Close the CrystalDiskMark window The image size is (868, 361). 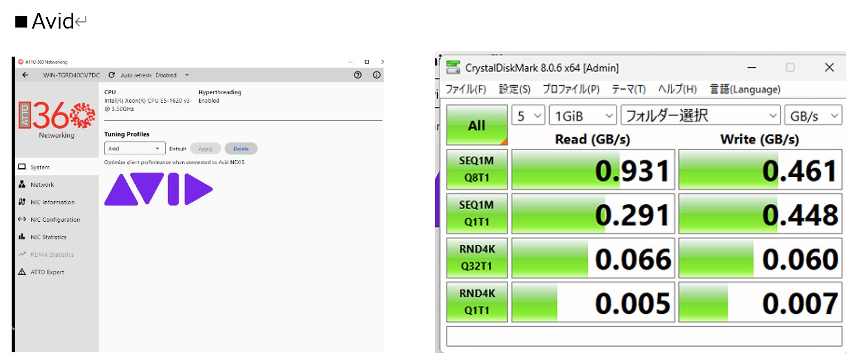[829, 67]
